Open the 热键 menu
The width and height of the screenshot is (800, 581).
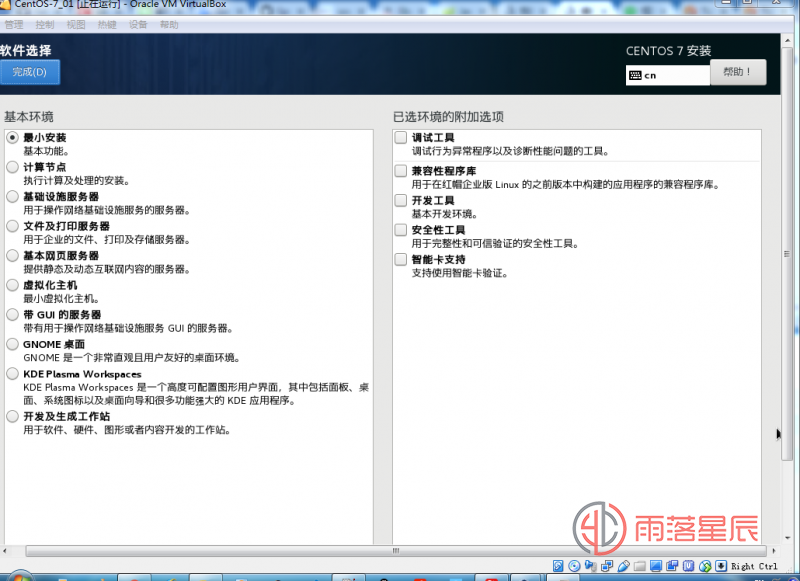[107, 24]
